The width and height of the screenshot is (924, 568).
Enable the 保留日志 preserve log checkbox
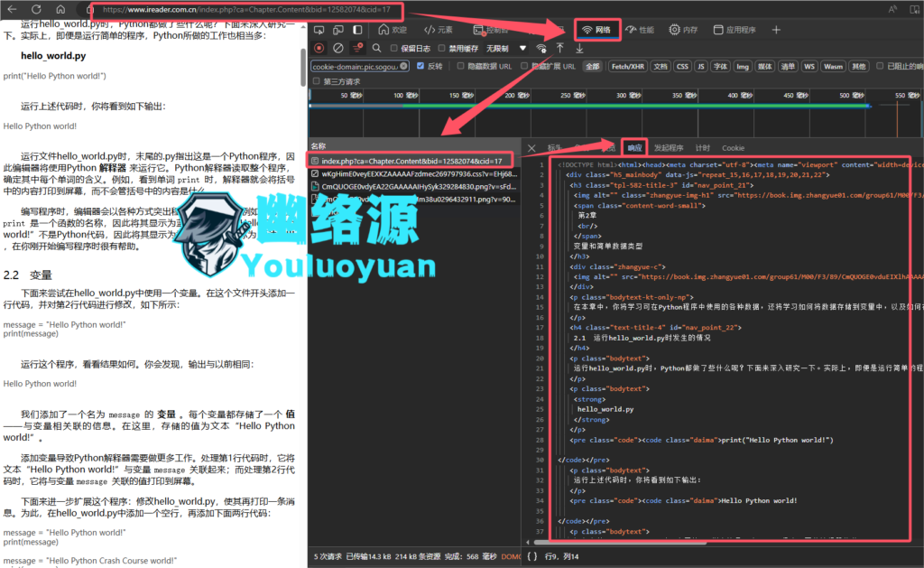394,49
